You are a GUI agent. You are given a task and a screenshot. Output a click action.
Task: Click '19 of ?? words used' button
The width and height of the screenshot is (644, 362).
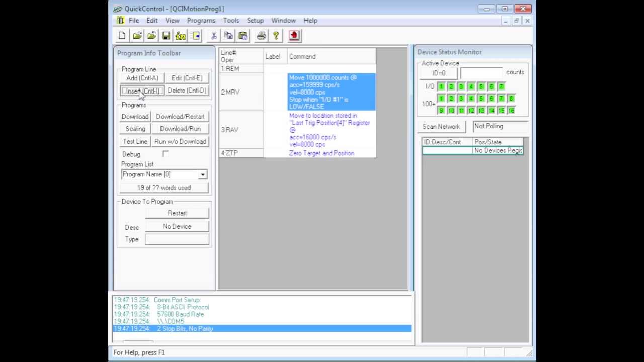coord(164,188)
